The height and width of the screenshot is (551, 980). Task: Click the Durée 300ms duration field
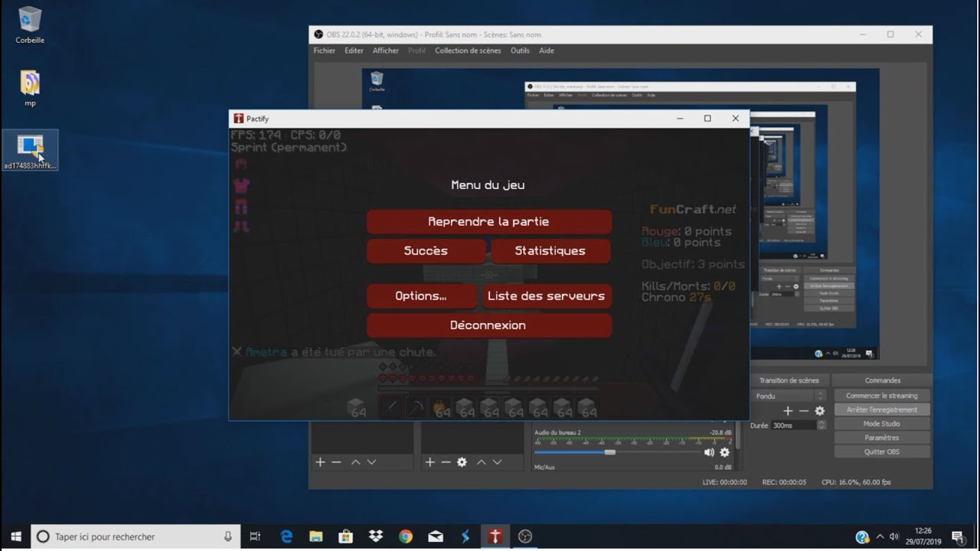click(x=792, y=425)
